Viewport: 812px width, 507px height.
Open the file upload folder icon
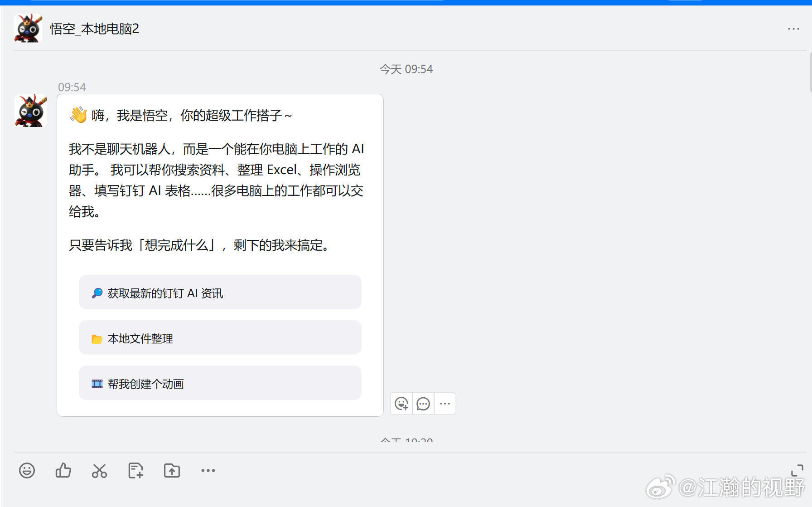coord(171,471)
